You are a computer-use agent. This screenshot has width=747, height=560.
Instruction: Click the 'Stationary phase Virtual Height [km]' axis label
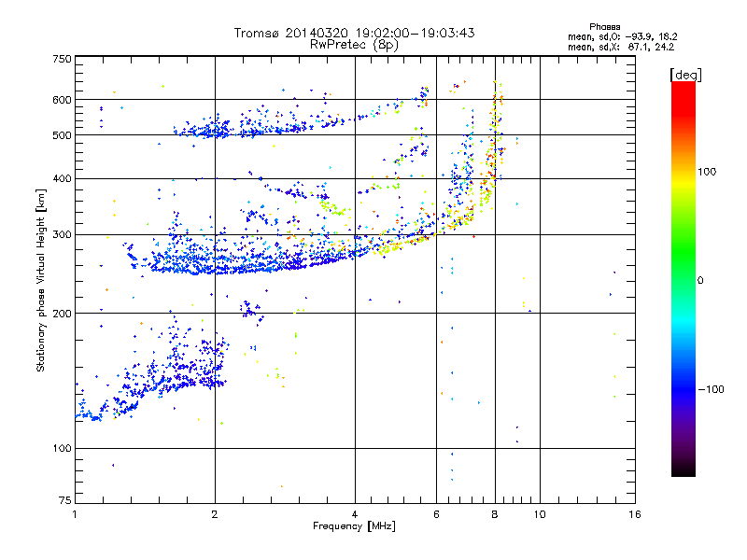[41, 280]
